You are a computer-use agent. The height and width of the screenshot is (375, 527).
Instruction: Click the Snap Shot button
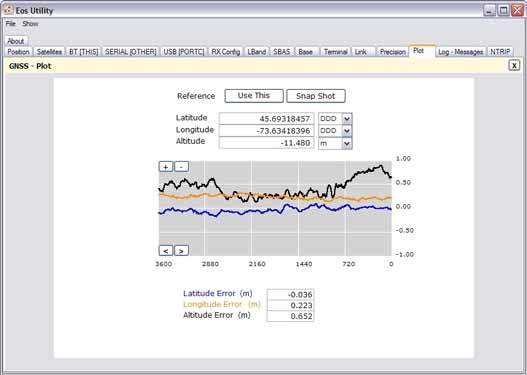pyautogui.click(x=316, y=96)
